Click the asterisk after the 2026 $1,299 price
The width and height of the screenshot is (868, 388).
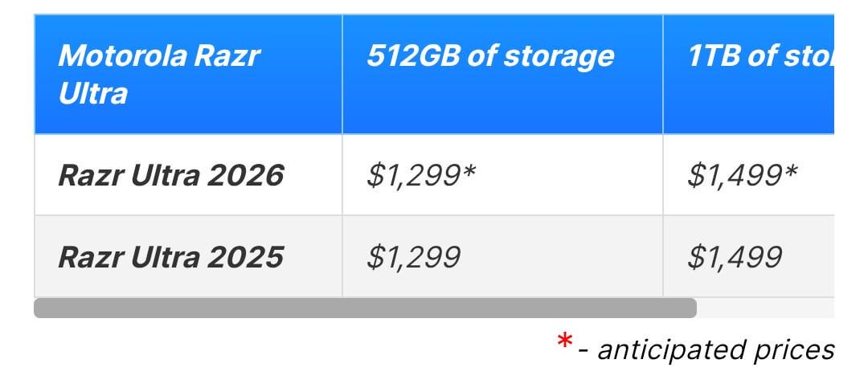(468, 171)
